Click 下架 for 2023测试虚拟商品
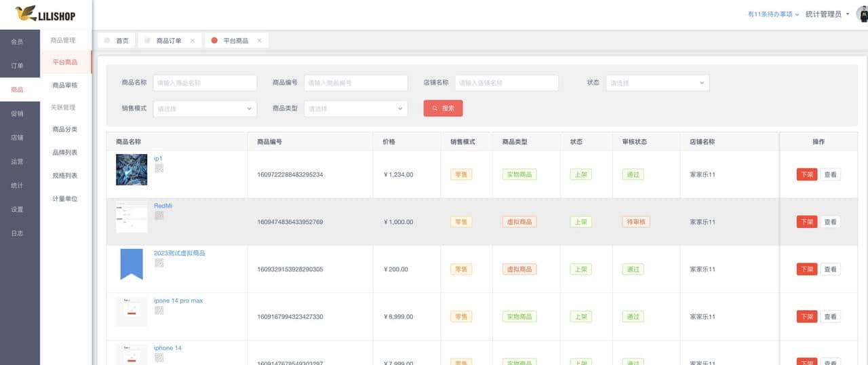868x365 pixels. pos(807,269)
